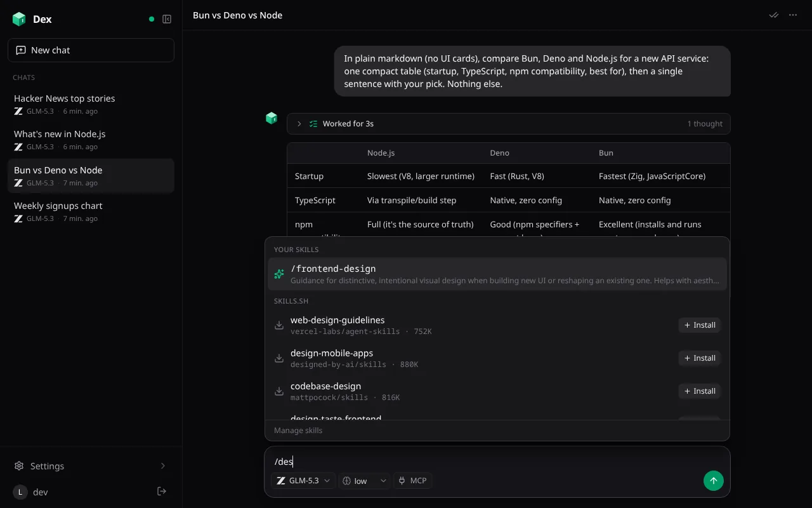Click the 'Slowest (V8, larger runtime)' cell
The image size is (812, 508).
[421, 176]
